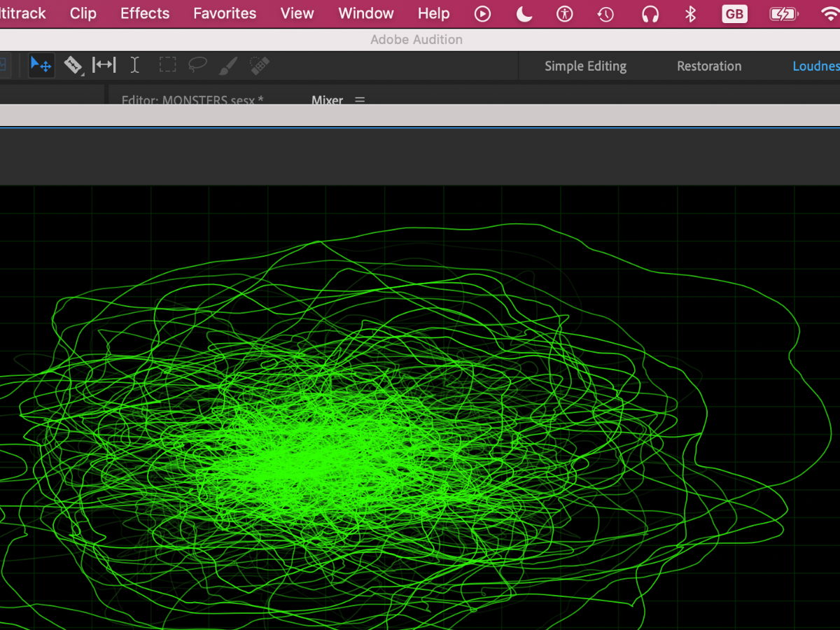Select the Time Selection tool
This screenshot has height=630, width=840.
[135, 66]
